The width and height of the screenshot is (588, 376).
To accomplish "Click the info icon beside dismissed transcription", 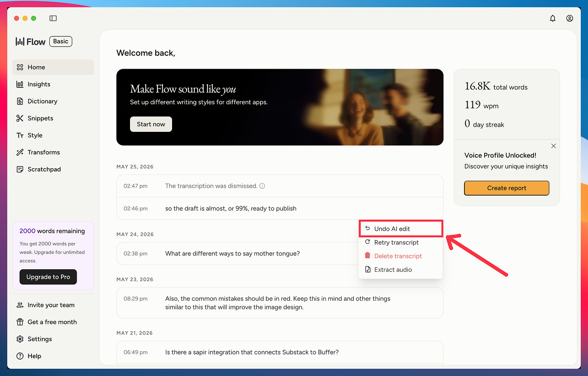I will pos(262,186).
